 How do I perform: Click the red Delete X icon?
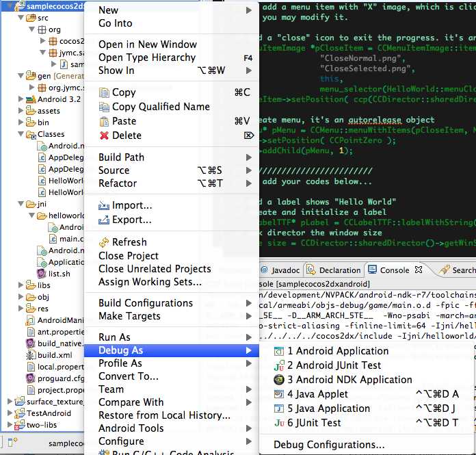[x=104, y=135]
